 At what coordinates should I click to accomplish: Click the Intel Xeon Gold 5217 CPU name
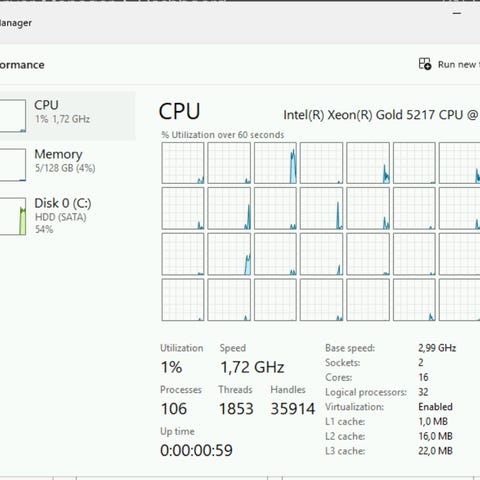[x=381, y=115]
